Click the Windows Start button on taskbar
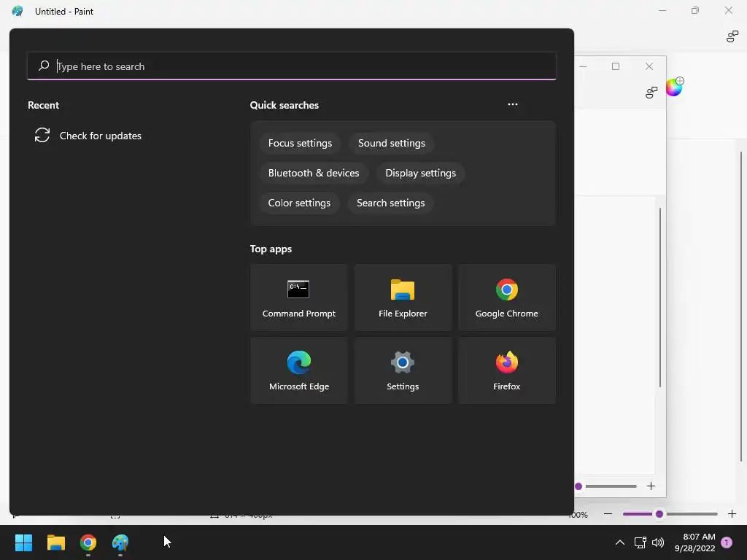 pos(23,542)
